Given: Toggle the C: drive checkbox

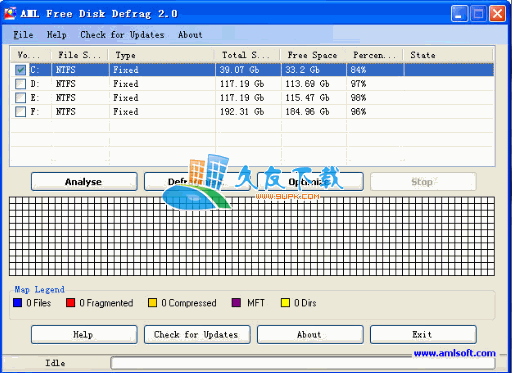Looking at the screenshot, I should coord(20,70).
